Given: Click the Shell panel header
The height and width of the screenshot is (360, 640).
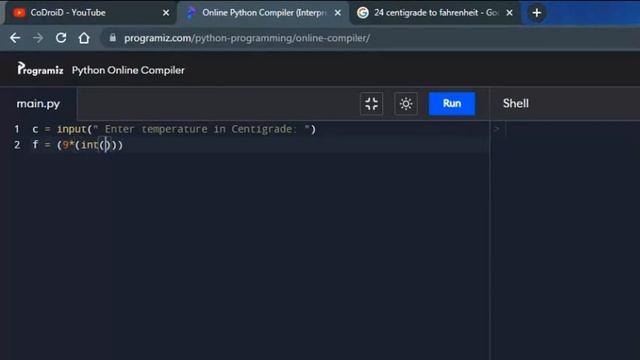Looking at the screenshot, I should [516, 104].
